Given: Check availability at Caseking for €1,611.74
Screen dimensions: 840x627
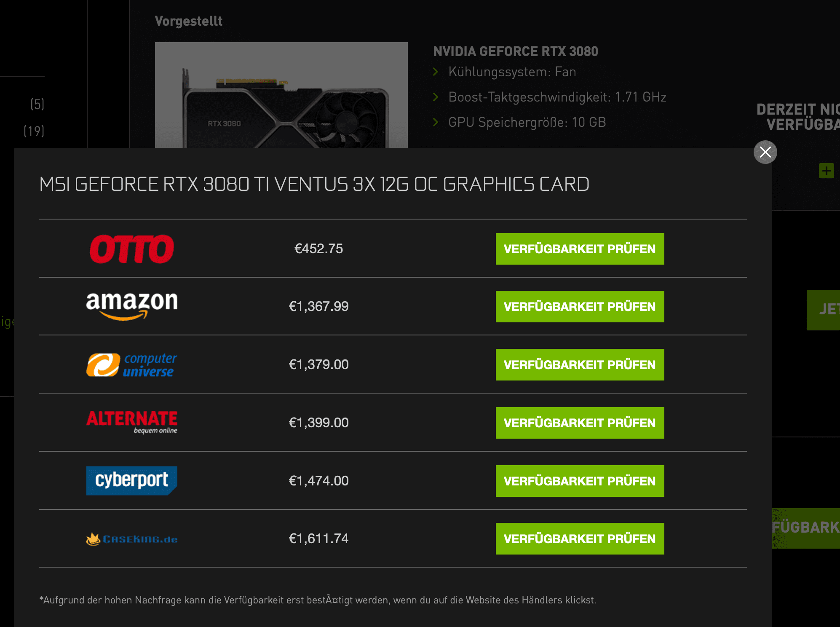Looking at the screenshot, I should 580,539.
